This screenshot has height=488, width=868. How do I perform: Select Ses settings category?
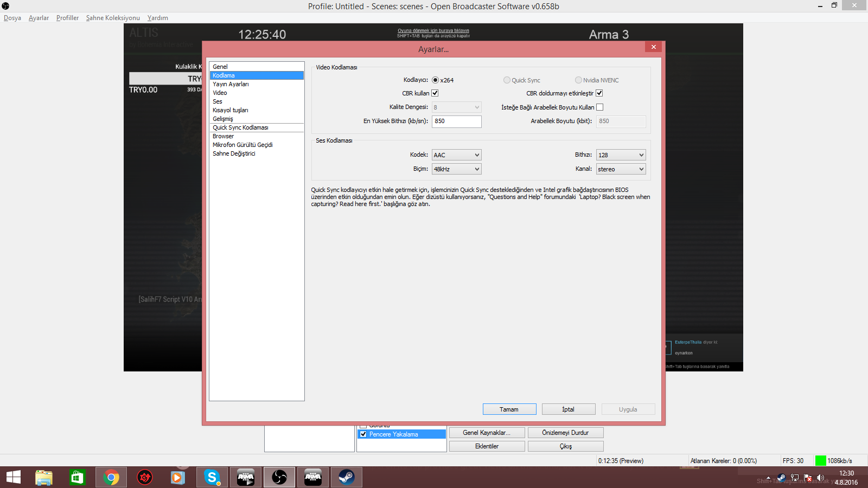coord(257,101)
